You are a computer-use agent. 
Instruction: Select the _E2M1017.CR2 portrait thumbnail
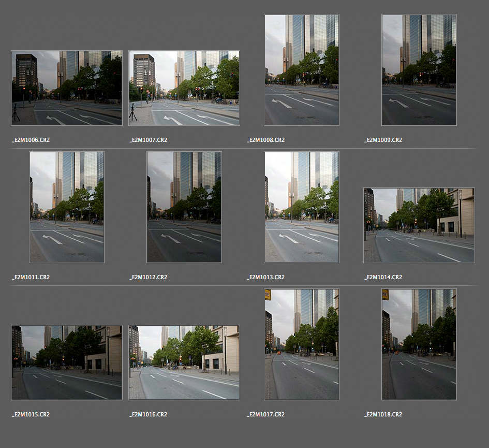point(301,344)
